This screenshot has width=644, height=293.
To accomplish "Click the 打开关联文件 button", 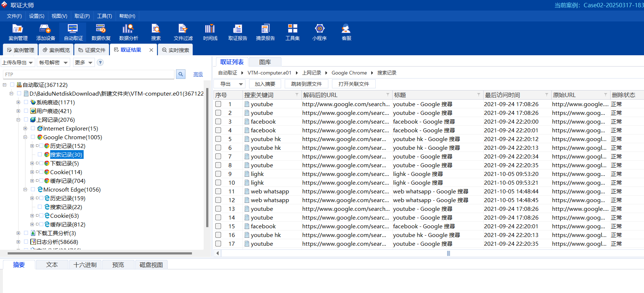I will click(x=354, y=84).
